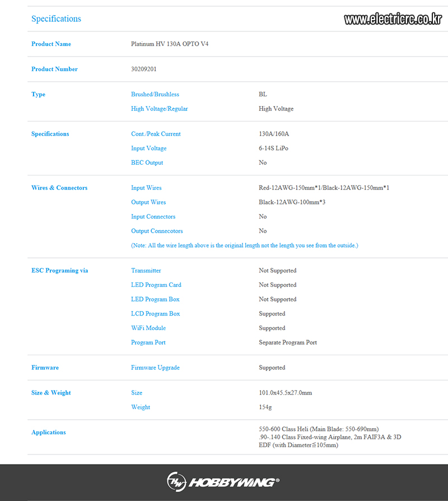The width and height of the screenshot is (448, 501).
Task: Click the 'WiFi Module' label
Action: click(x=148, y=328)
